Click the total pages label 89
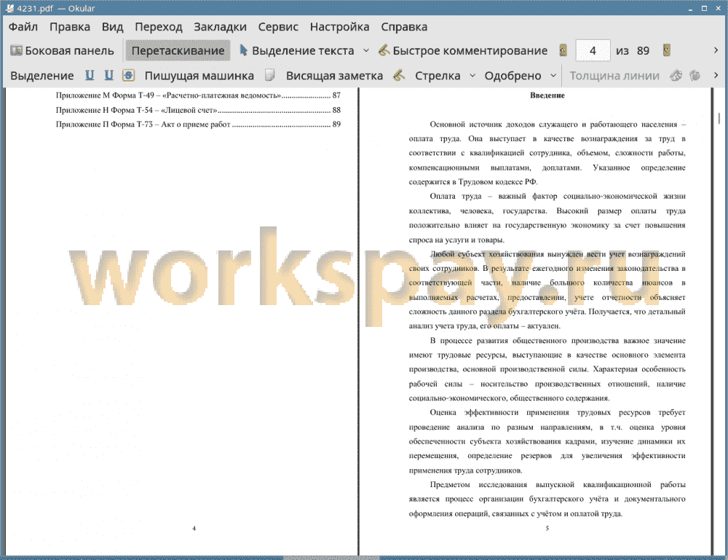 [643, 51]
